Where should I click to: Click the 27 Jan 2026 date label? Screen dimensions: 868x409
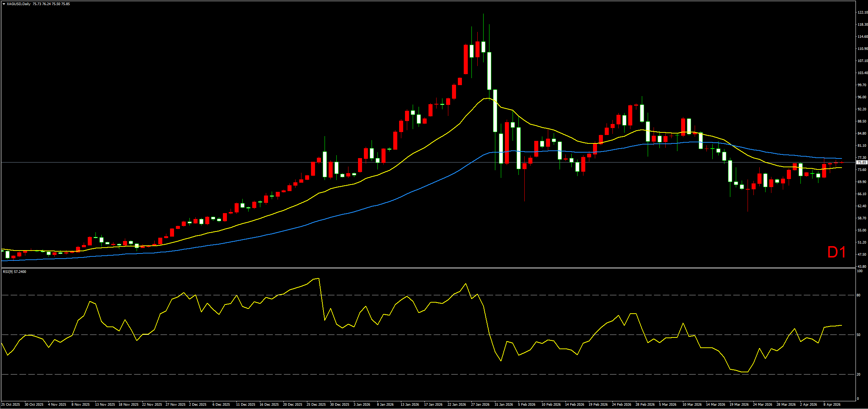point(480,405)
